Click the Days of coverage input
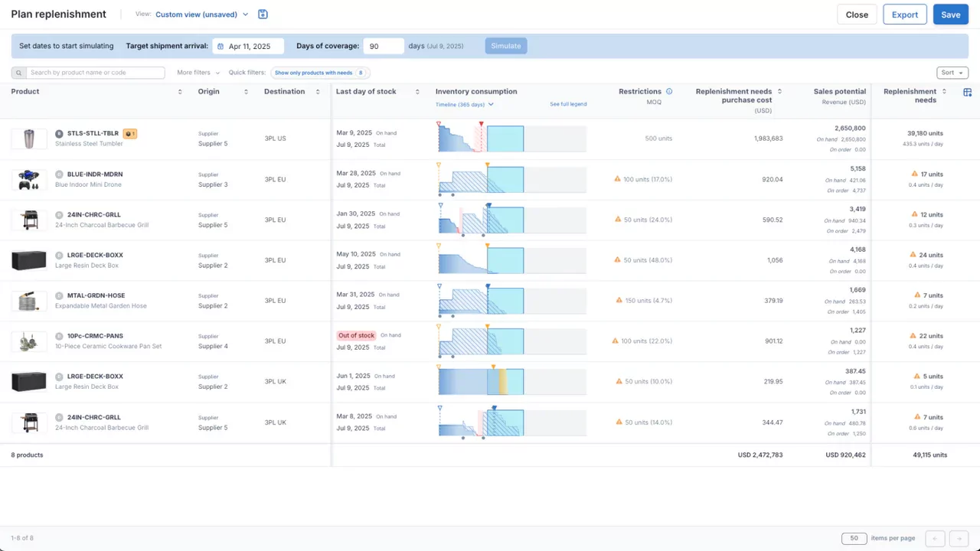 (383, 47)
